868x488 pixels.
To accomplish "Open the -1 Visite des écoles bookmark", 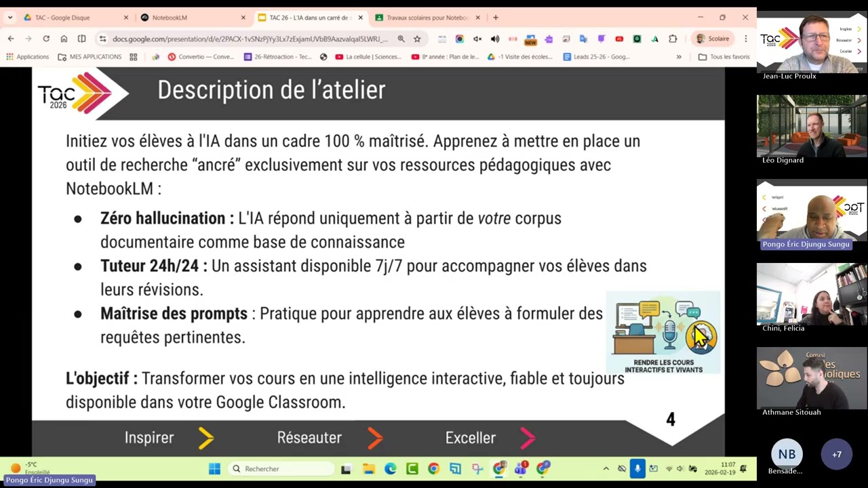I will point(520,57).
